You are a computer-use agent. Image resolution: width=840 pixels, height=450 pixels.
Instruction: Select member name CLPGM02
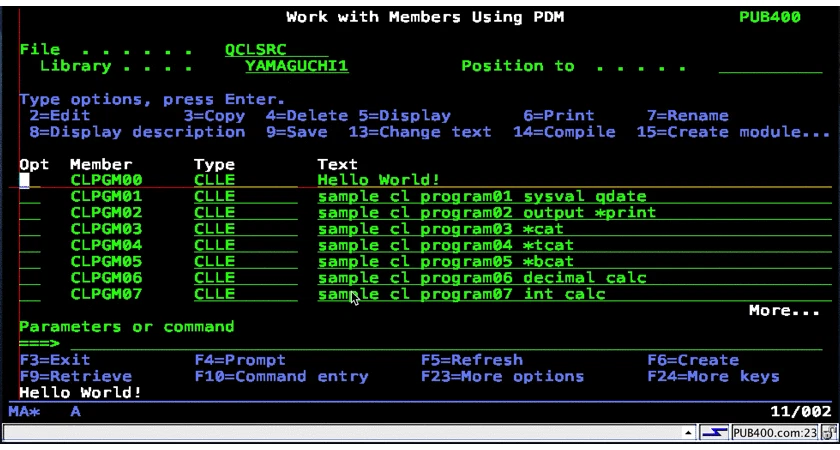[x=106, y=213]
